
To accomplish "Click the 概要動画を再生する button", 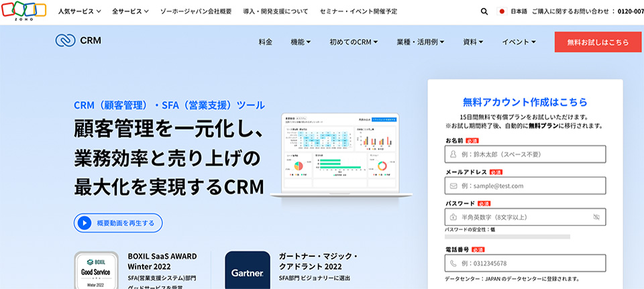I will click(x=118, y=223).
